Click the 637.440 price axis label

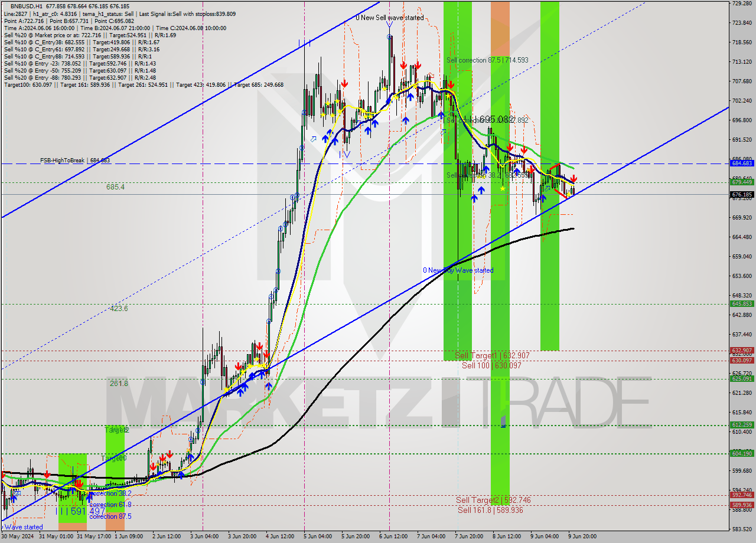pyautogui.click(x=742, y=334)
